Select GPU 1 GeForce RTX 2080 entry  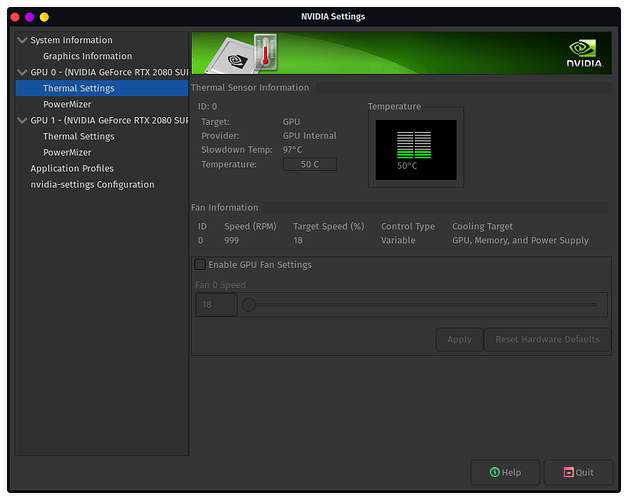109,120
